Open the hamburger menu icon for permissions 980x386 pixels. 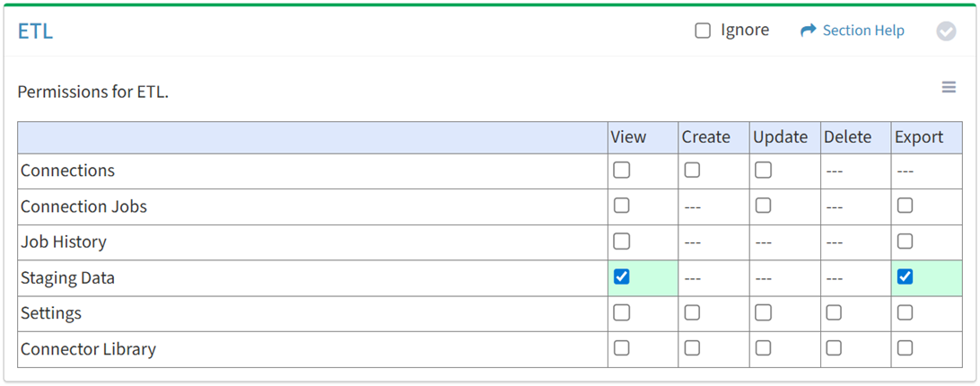click(949, 87)
